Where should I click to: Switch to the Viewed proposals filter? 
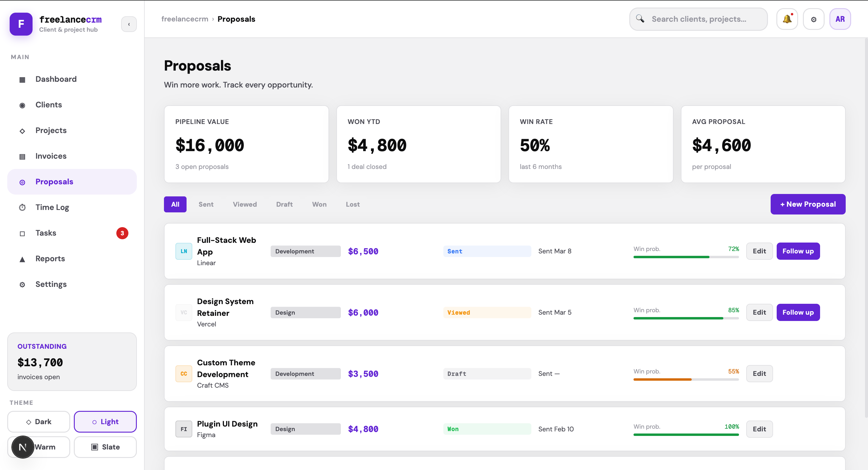pos(245,204)
